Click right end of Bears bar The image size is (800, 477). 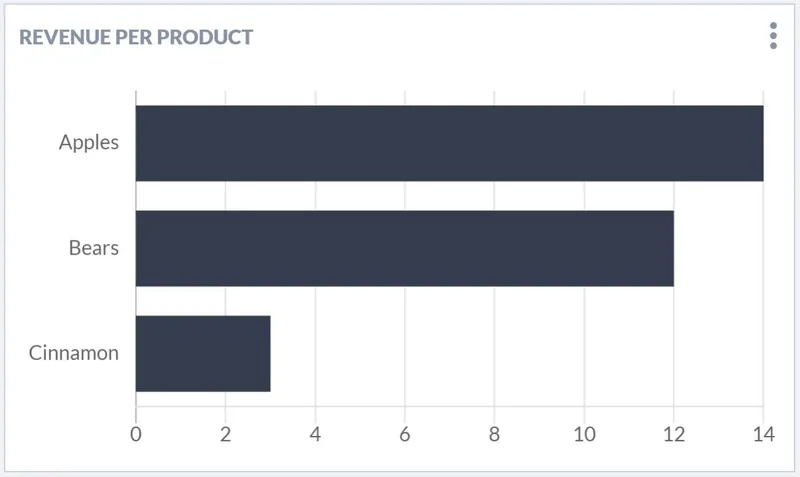coord(669,248)
